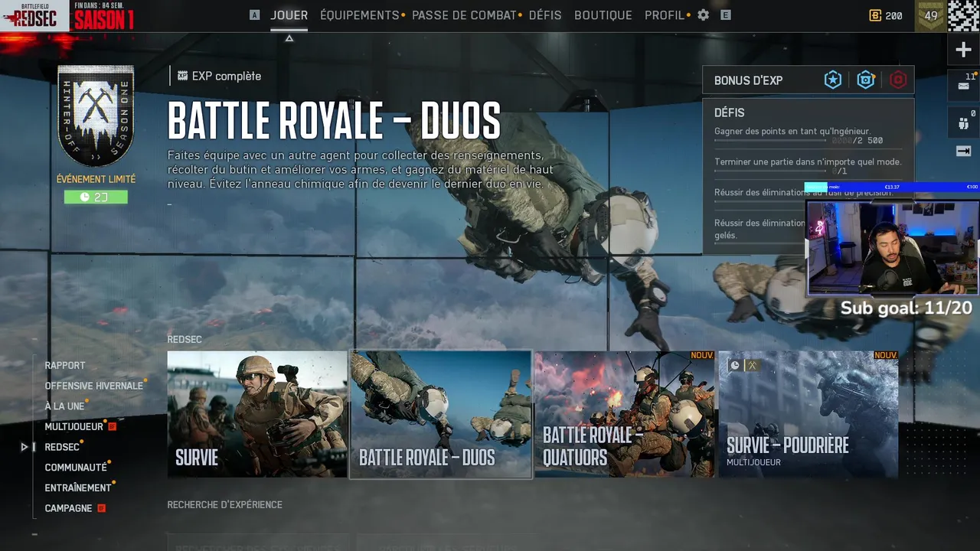Viewport: 980px width, 551px height.
Task: Click the SAISON 1 title text
Action: [x=104, y=20]
